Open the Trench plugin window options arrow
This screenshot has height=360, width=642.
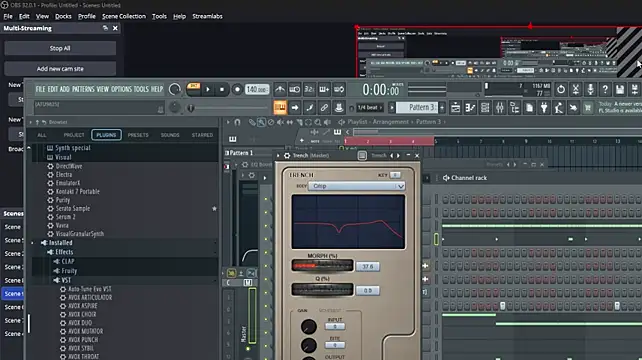click(x=278, y=156)
